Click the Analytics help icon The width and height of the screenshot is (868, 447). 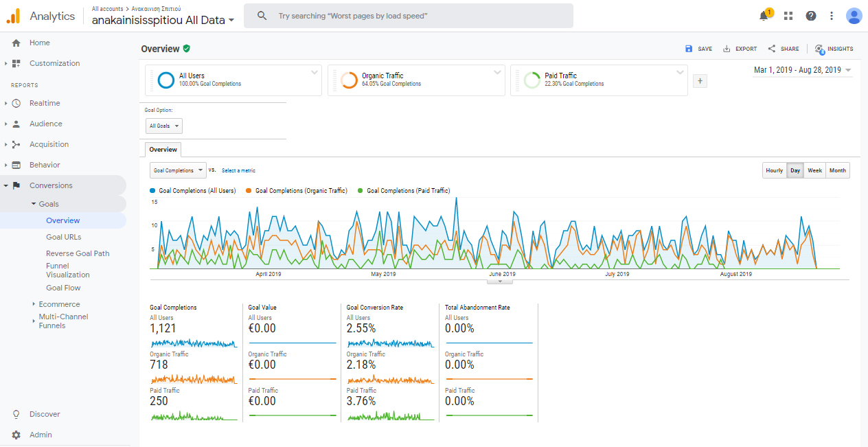pos(811,15)
